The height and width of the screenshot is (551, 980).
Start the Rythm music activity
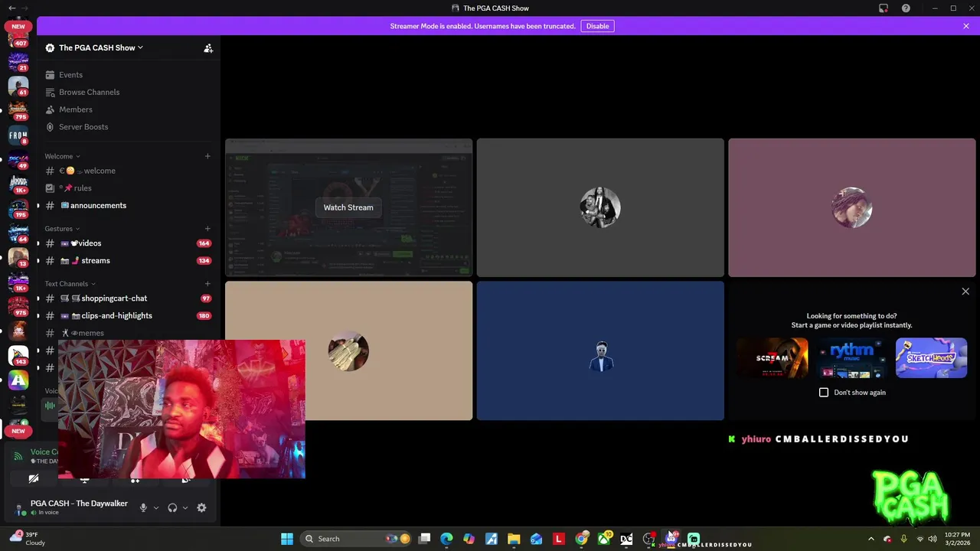[851, 358]
